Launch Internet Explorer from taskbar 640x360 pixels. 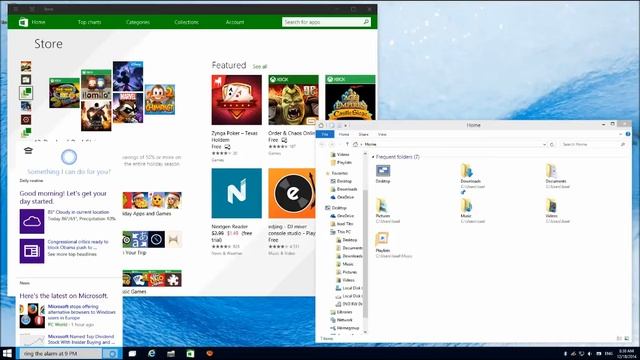tap(152, 353)
